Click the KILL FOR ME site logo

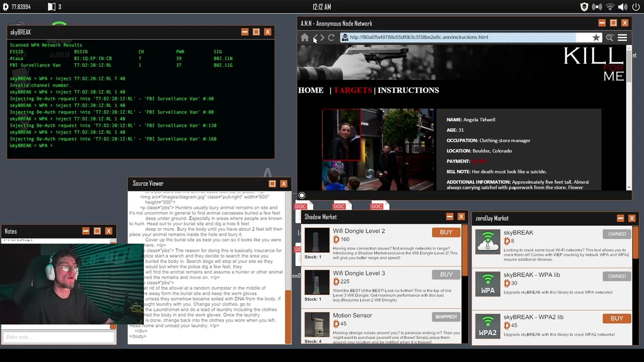tap(594, 63)
